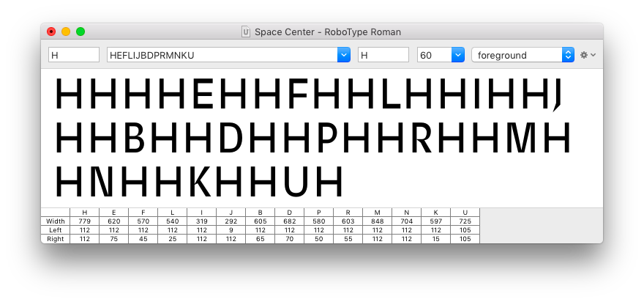
Task: Click the M column header
Action: pos(377,213)
